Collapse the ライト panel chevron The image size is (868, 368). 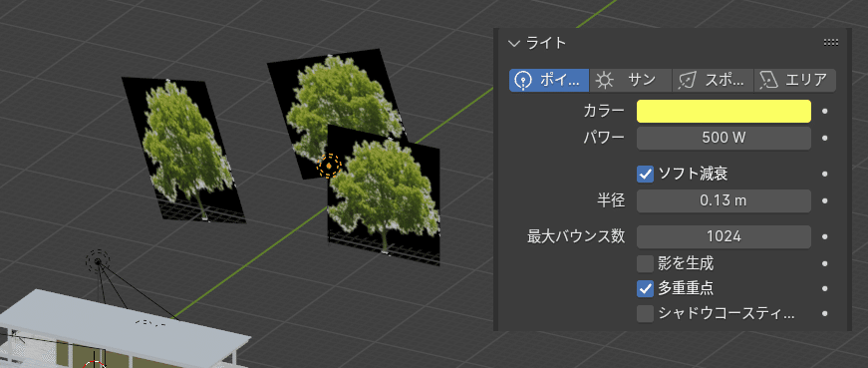[x=515, y=43]
